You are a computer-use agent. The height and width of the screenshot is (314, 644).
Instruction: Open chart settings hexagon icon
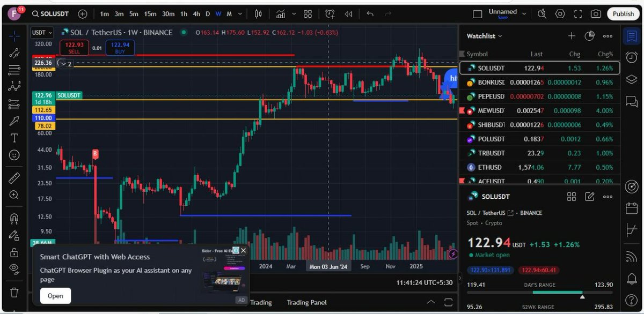pyautogui.click(x=560, y=14)
